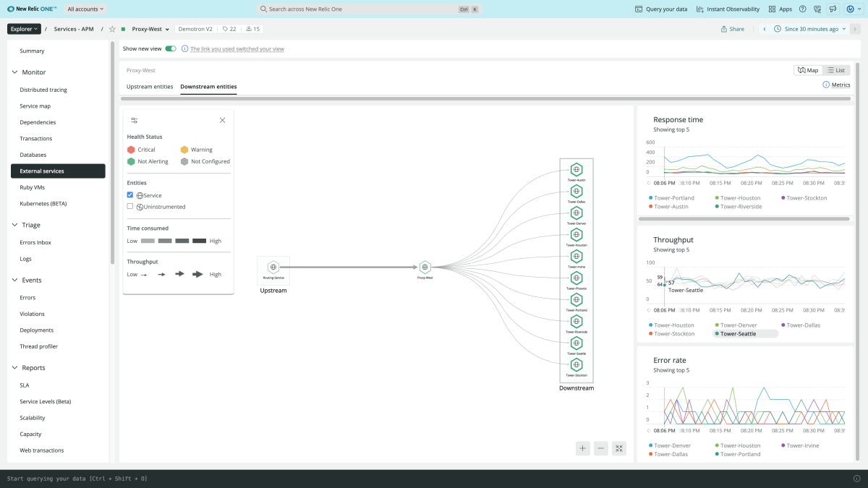Click the favorite star icon next to Proxy-West
The width and height of the screenshot is (868, 488).
click(112, 30)
